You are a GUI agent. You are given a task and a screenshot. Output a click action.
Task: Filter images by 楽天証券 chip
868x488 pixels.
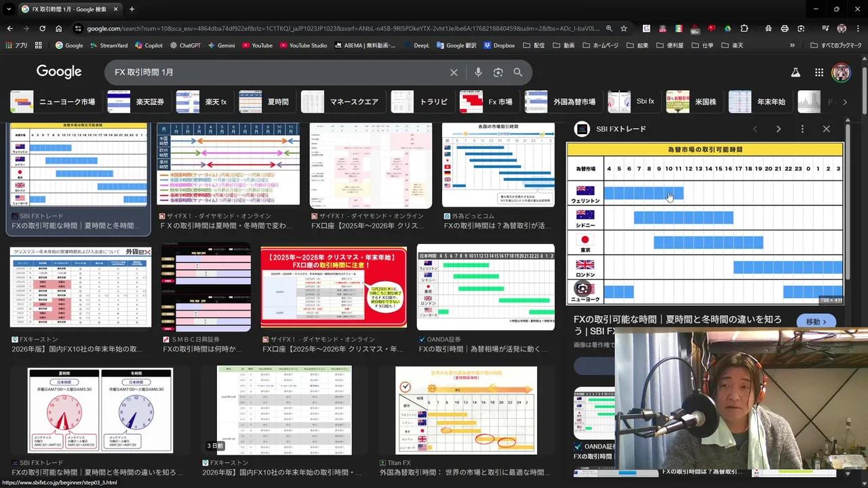(x=138, y=102)
